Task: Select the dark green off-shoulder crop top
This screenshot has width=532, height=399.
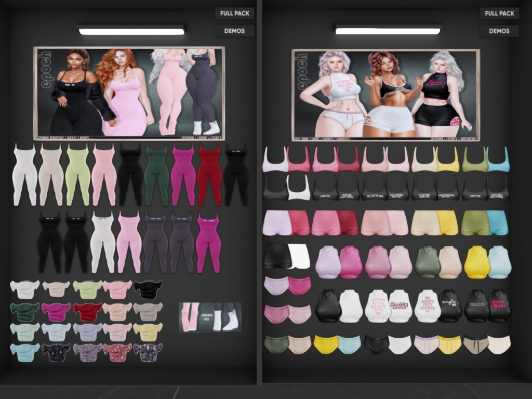Action: click(24, 312)
